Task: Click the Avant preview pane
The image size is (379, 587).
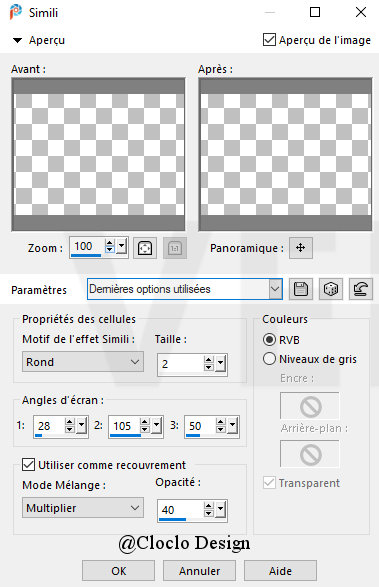Action: pyautogui.click(x=98, y=154)
